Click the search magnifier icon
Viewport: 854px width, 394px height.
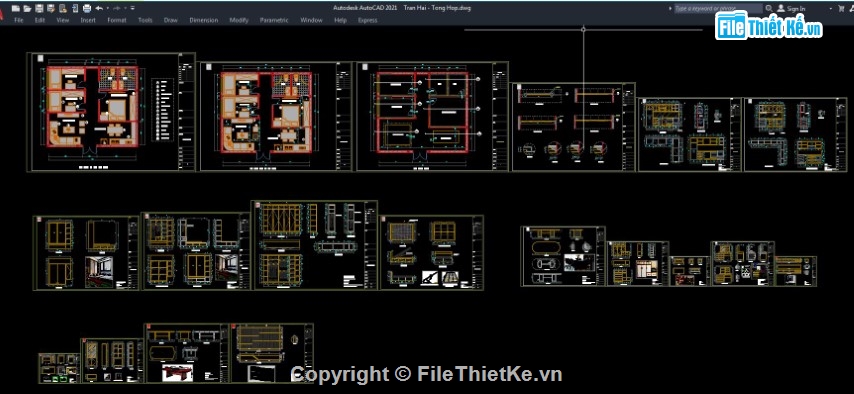[x=768, y=9]
